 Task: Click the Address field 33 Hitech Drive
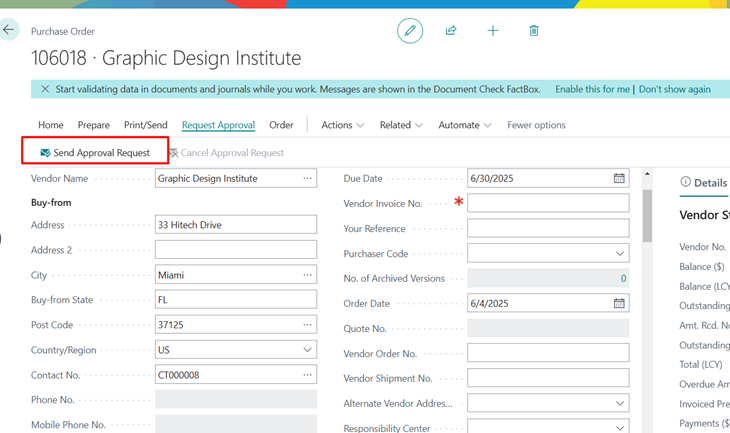[236, 224]
